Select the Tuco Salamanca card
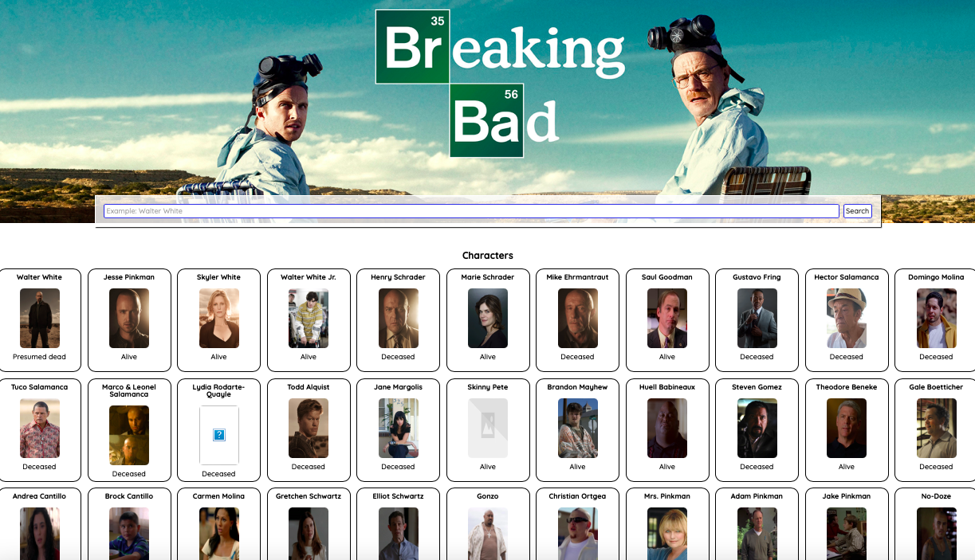 [x=40, y=429]
